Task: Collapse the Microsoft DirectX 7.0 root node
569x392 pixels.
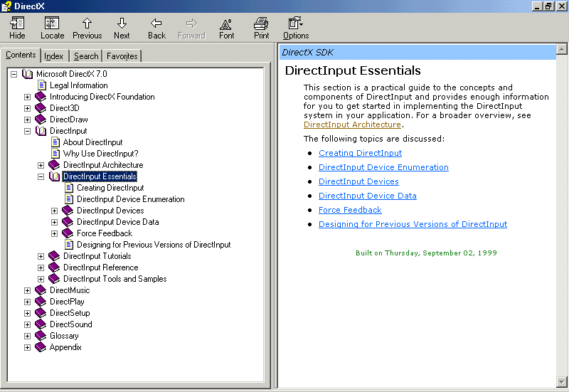Action: (14, 74)
